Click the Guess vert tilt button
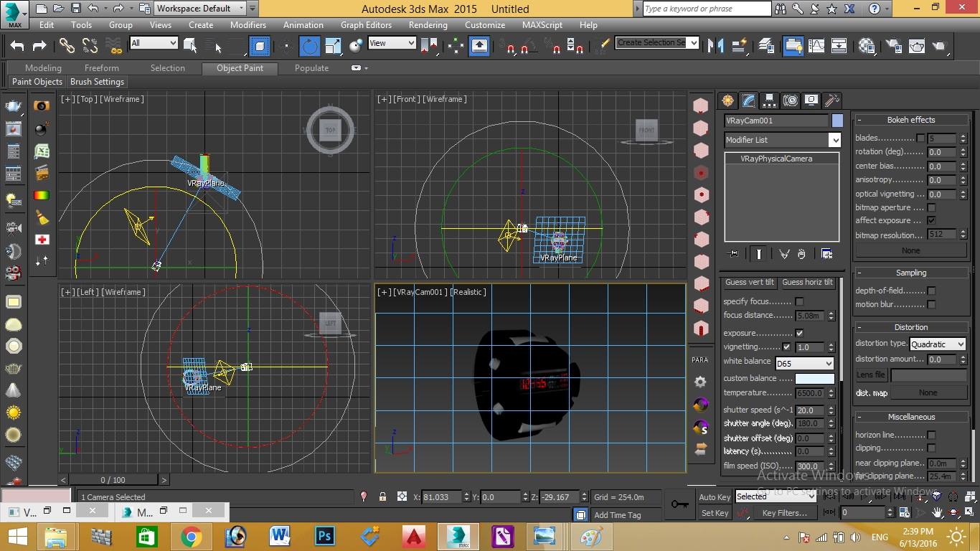The height and width of the screenshot is (551, 980). coord(750,283)
